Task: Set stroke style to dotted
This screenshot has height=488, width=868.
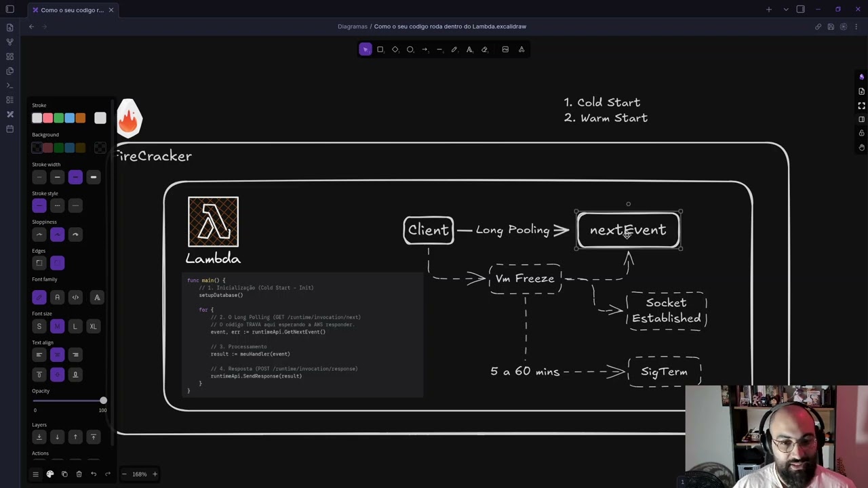Action: coord(75,205)
